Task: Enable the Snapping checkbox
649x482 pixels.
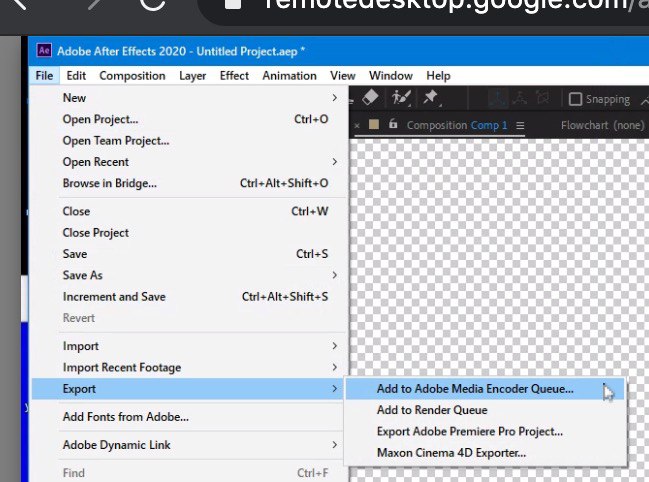Action: point(575,99)
